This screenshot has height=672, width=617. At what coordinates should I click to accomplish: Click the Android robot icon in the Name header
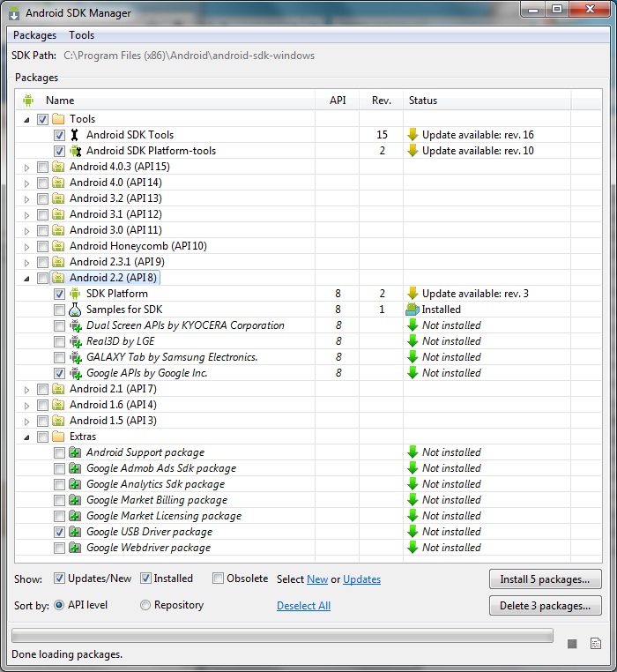pos(28,101)
